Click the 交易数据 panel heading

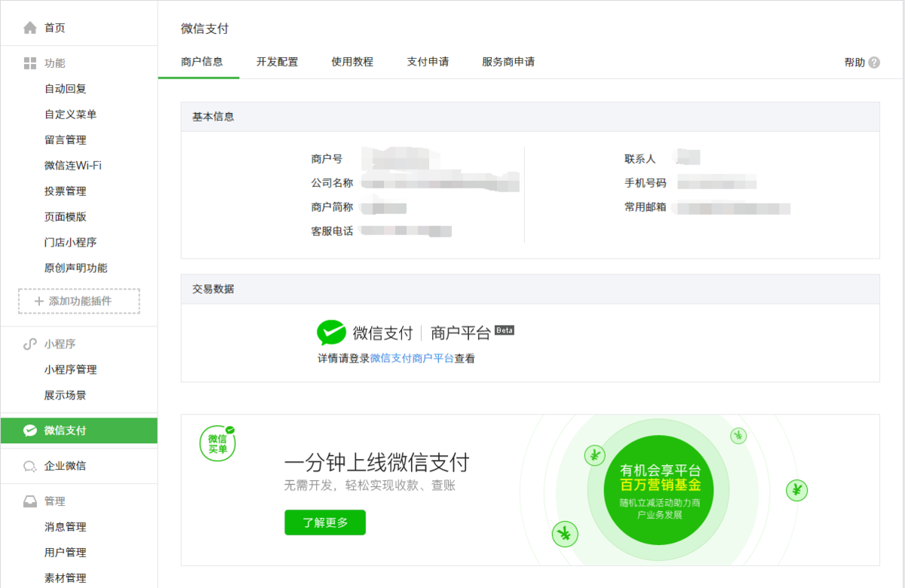tap(213, 289)
